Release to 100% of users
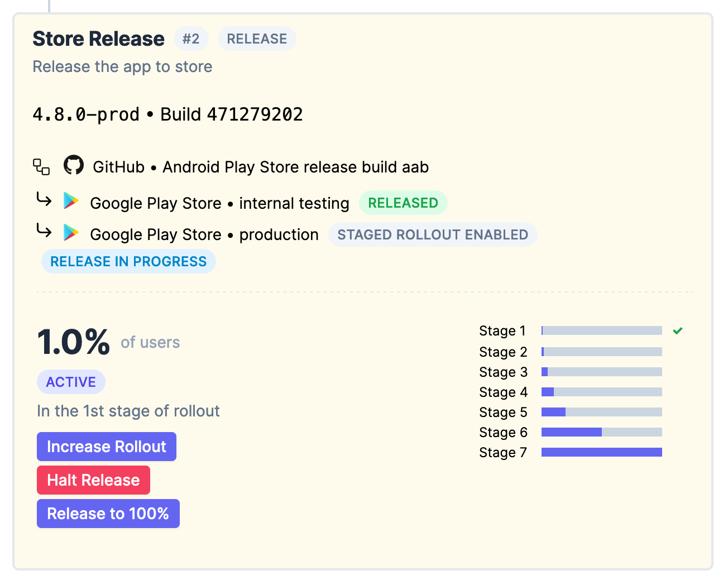The image size is (728, 585). (x=108, y=514)
